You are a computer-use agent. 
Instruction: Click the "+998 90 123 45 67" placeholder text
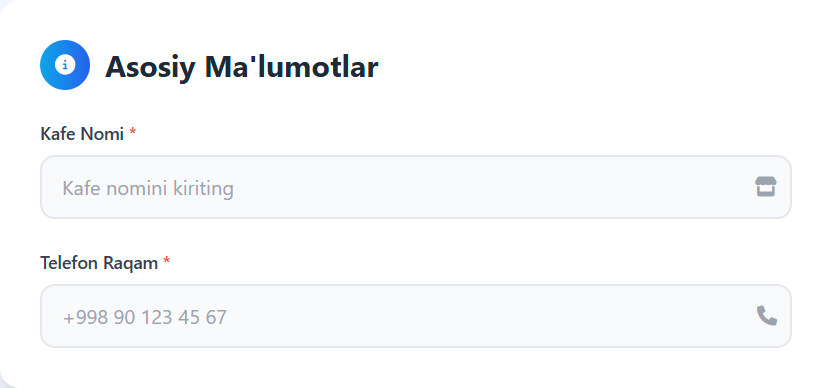[x=145, y=317]
